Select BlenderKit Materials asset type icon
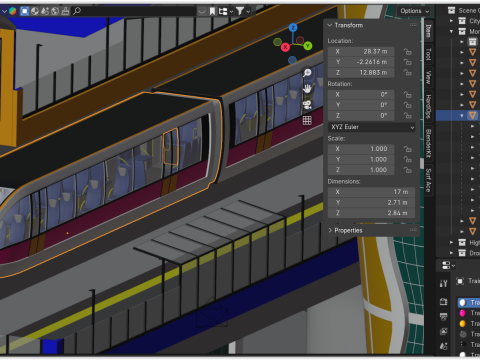This screenshot has height=360, width=480. point(35,11)
